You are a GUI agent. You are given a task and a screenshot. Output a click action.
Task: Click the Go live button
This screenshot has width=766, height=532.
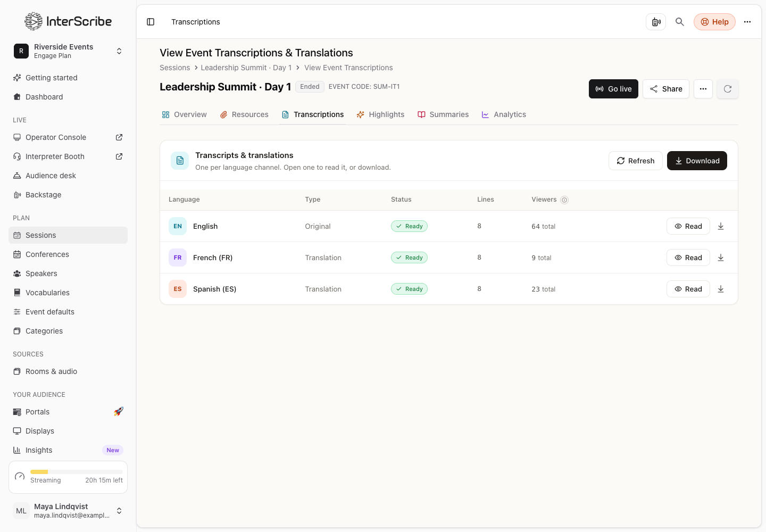click(x=613, y=89)
